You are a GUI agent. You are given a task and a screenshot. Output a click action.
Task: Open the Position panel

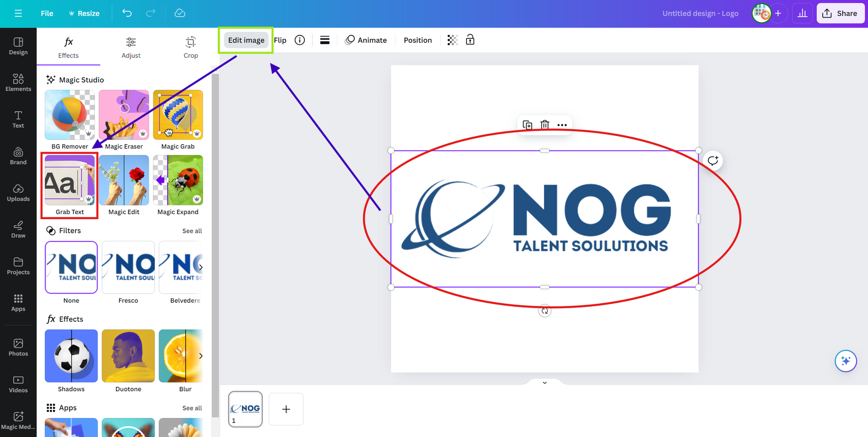tap(418, 40)
